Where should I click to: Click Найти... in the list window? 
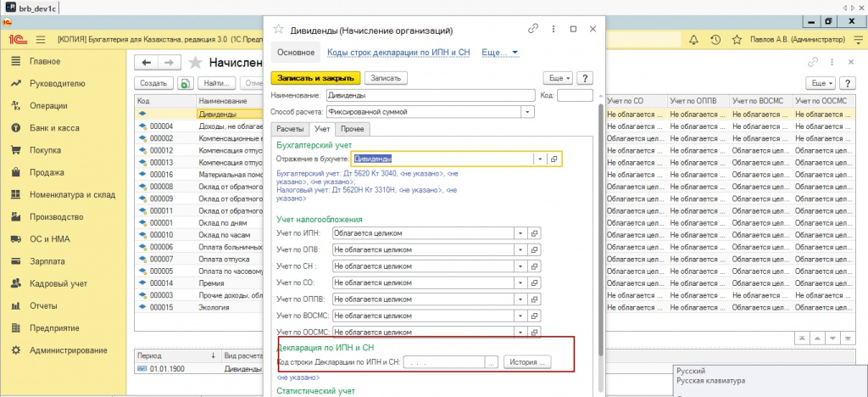[217, 83]
